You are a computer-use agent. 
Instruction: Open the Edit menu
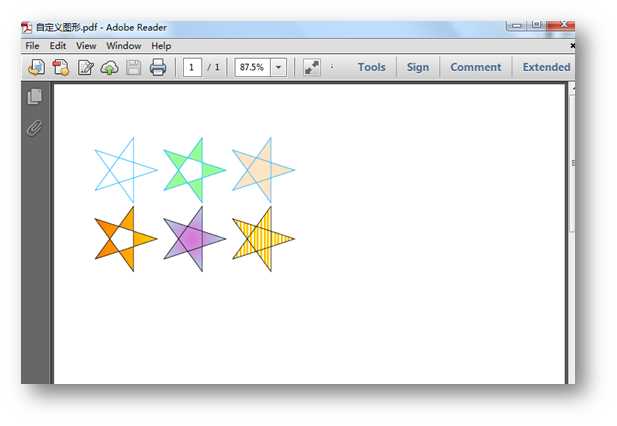[58, 46]
